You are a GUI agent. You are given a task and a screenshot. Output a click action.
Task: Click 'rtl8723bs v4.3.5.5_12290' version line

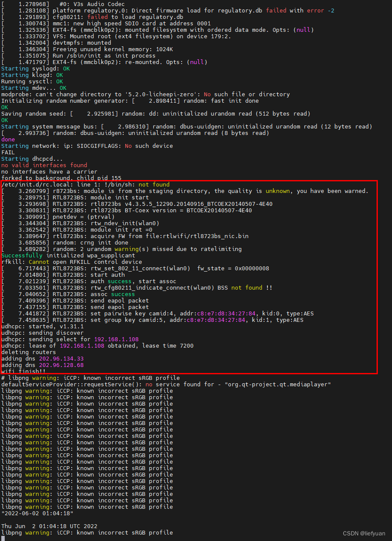(137, 204)
